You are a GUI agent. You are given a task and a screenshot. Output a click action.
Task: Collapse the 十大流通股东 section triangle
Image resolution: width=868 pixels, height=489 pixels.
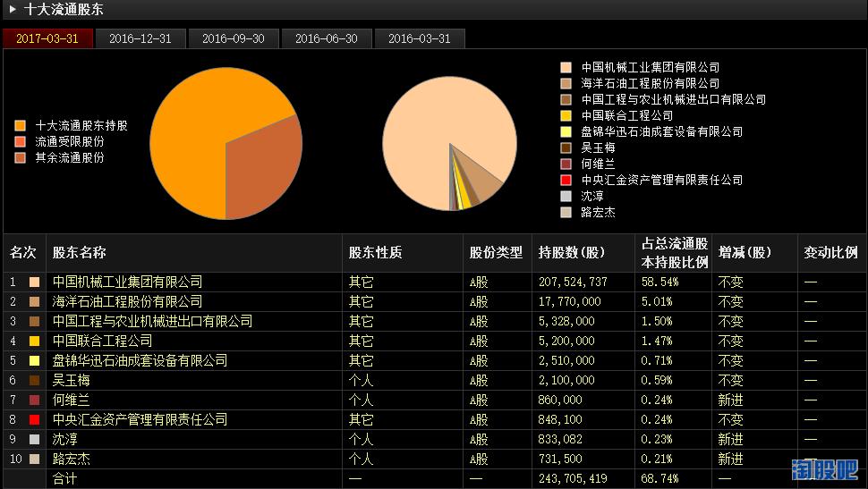[x=13, y=10]
